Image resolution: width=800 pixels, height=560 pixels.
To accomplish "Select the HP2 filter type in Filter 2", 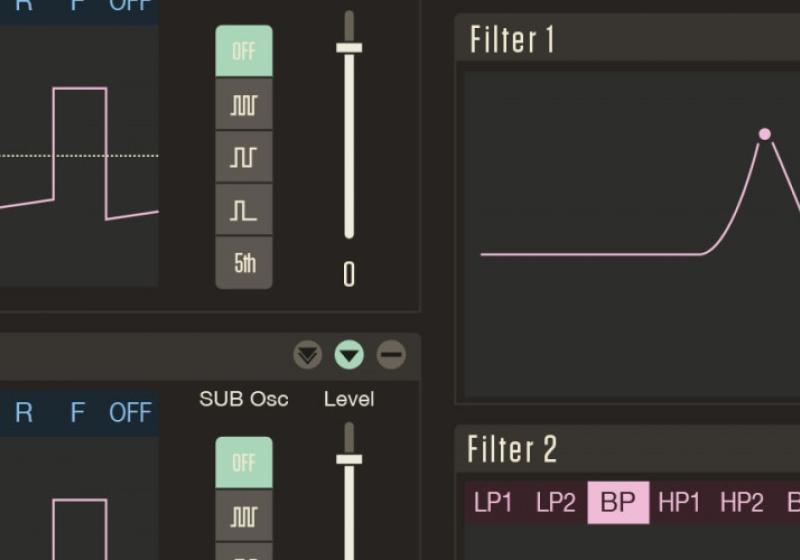I will 741,503.
